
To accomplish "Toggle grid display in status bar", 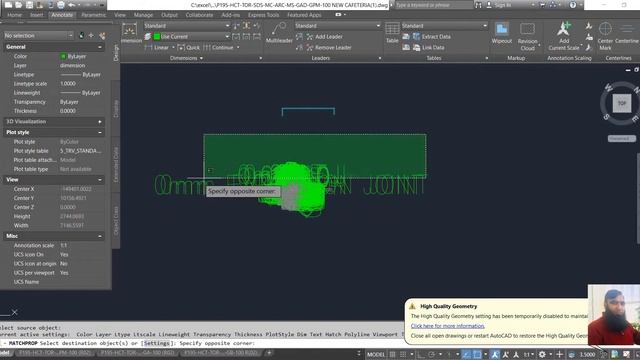I will [392, 355].
